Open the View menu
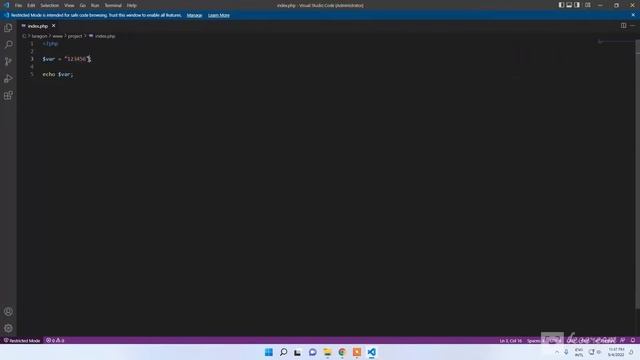 point(69,5)
